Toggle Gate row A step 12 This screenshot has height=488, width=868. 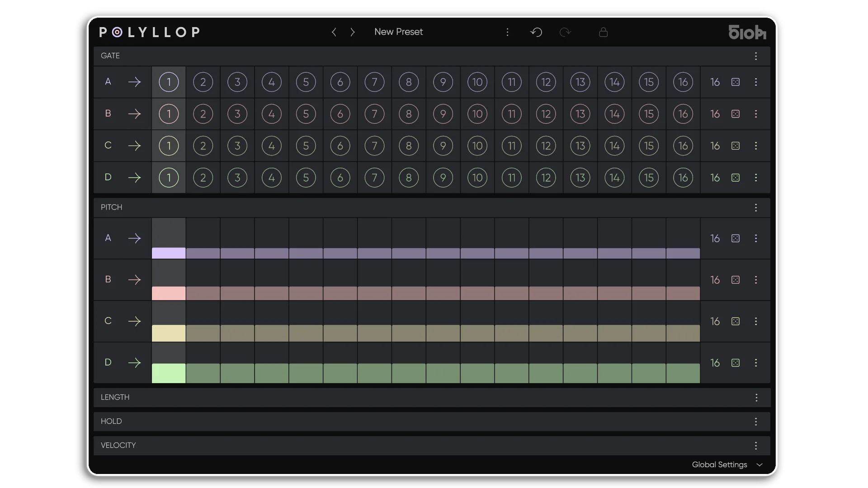pyautogui.click(x=546, y=82)
